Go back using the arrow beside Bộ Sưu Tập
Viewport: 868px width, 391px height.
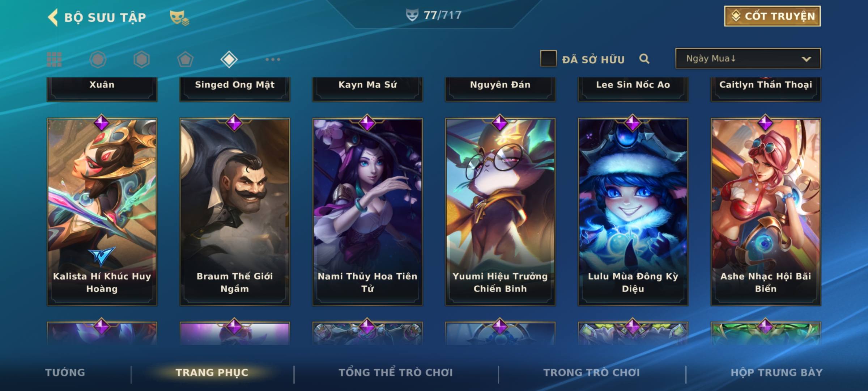coord(53,17)
